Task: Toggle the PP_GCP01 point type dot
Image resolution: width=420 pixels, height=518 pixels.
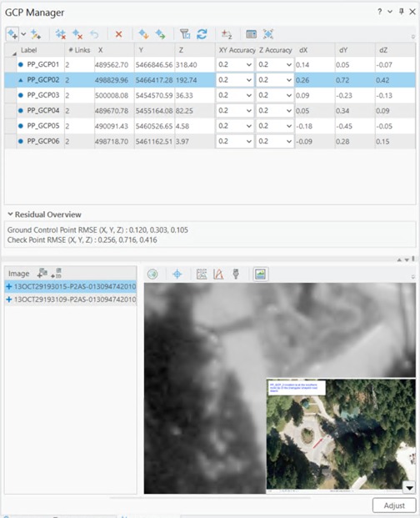Action: [x=21, y=65]
